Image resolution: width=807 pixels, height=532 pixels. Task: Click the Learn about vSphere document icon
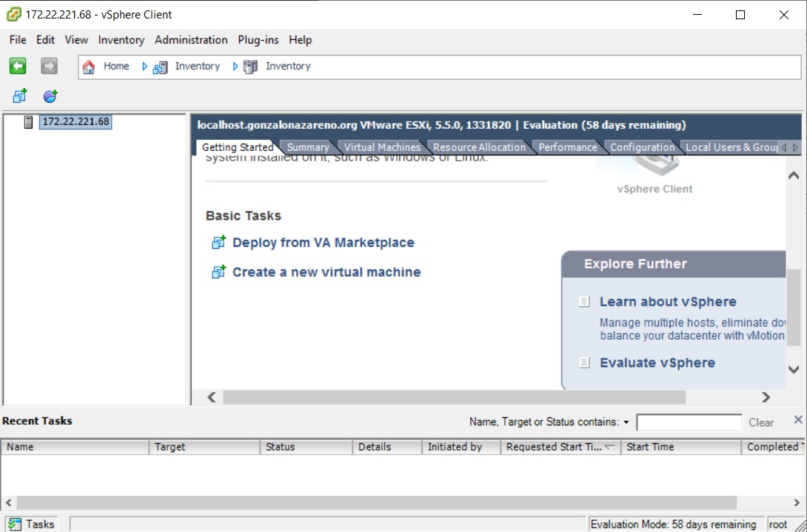584,302
